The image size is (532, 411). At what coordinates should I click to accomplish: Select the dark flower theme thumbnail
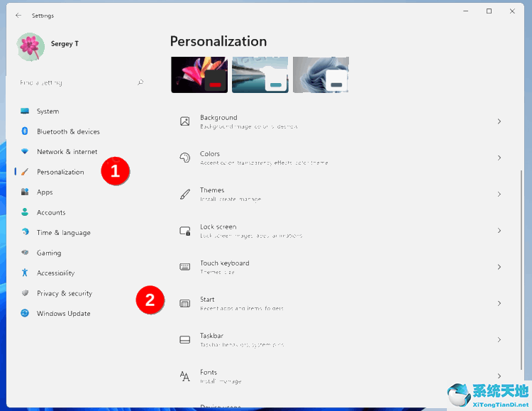click(x=199, y=75)
